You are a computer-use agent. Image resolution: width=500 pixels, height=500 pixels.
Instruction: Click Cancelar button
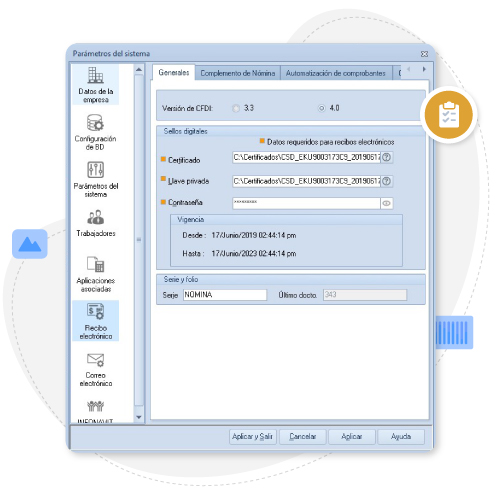302,437
